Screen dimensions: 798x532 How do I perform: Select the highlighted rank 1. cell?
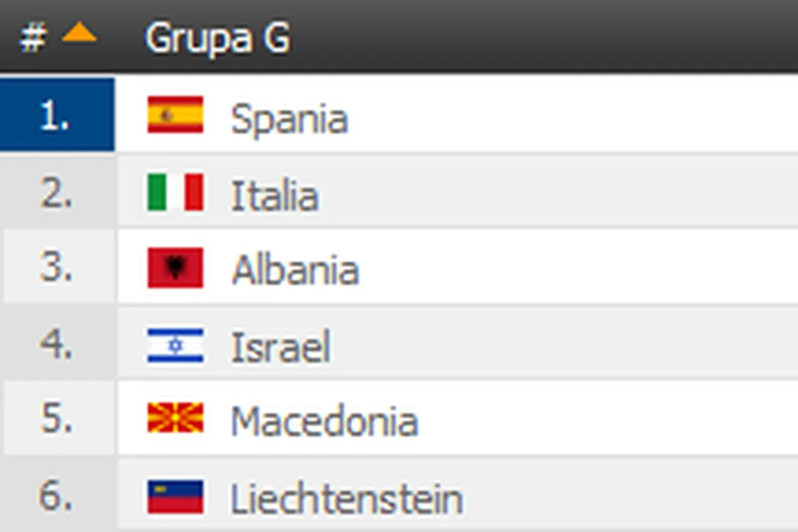click(x=57, y=116)
